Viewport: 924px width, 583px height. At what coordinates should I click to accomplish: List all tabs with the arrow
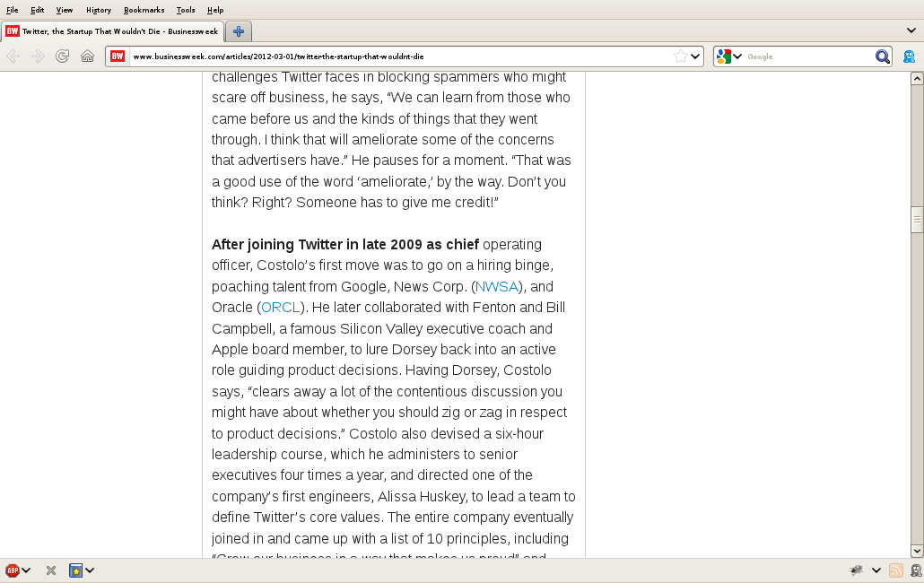click(x=911, y=30)
